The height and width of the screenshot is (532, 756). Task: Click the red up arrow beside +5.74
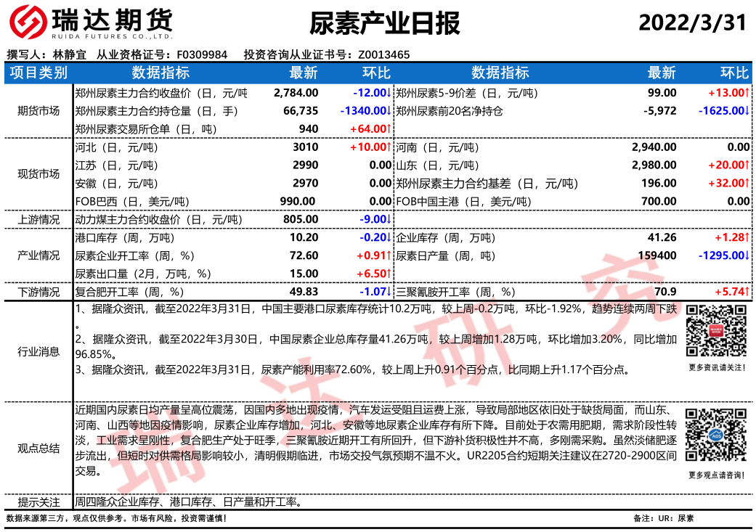[747, 292]
